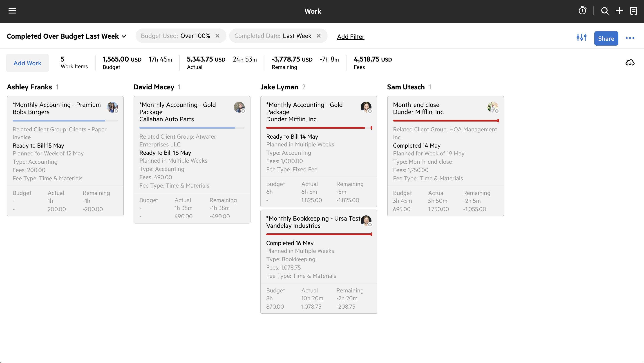Open the view customization sliders icon
644x363 pixels.
[581, 38]
